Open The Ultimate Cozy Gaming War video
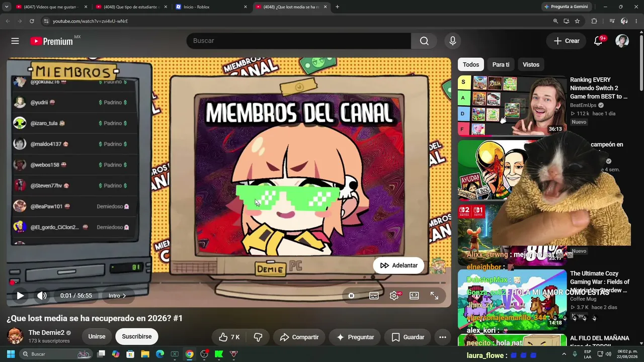644x362 pixels. pyautogui.click(x=600, y=282)
